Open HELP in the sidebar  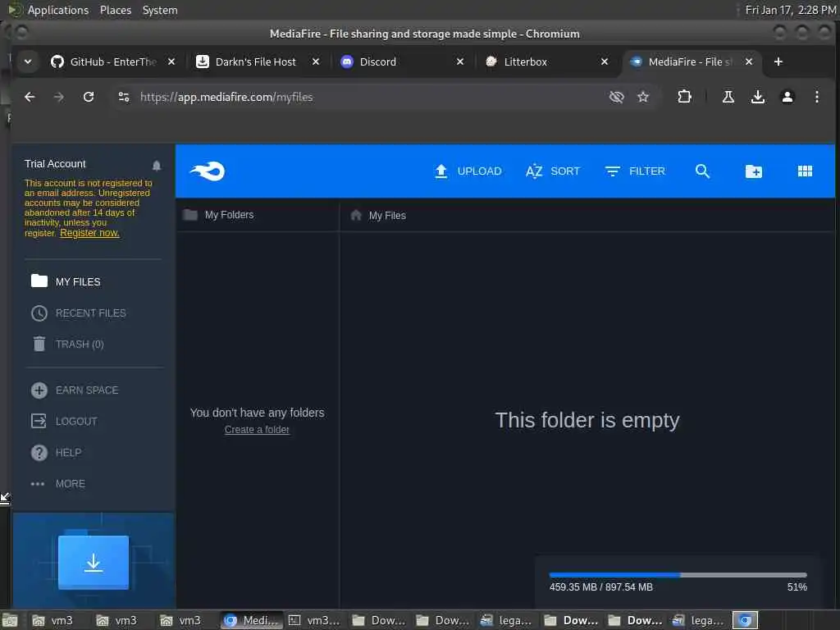pos(57,453)
